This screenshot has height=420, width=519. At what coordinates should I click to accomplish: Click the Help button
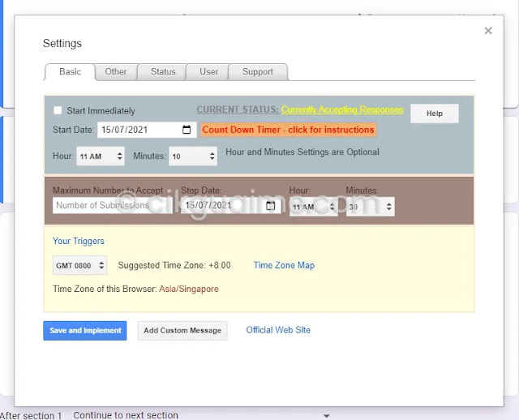click(x=435, y=114)
